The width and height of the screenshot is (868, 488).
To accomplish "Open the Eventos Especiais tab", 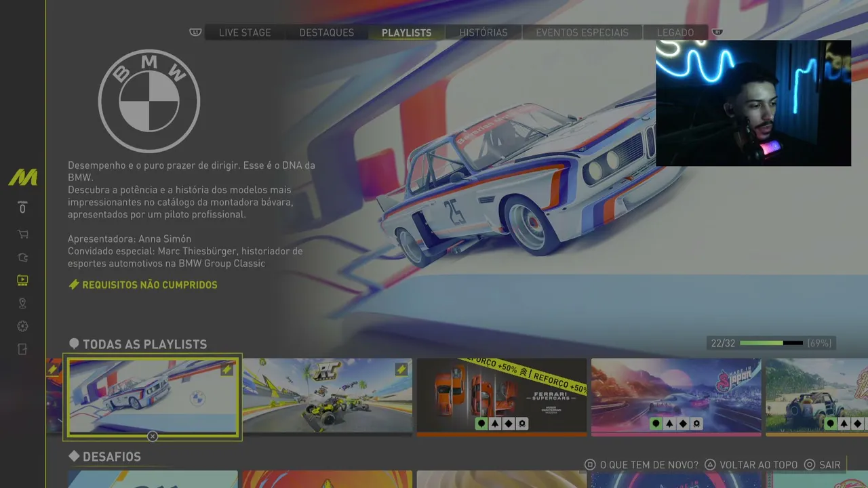I will pyautogui.click(x=582, y=33).
